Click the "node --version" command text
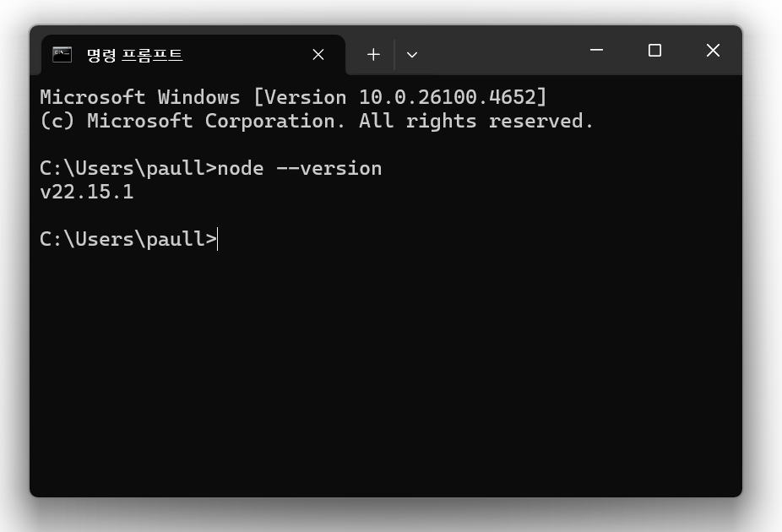Screen dimensions: 782x532 coord(299,169)
